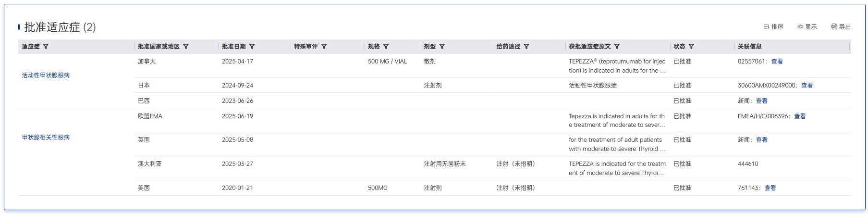Click approval date 2025-03-27
Screen dimensions: 868x214
(237, 164)
